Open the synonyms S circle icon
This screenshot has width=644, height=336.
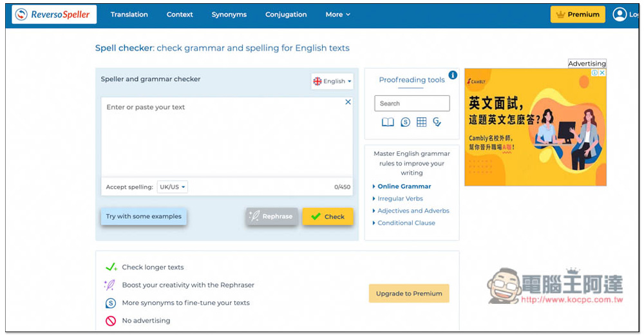pyautogui.click(x=405, y=122)
